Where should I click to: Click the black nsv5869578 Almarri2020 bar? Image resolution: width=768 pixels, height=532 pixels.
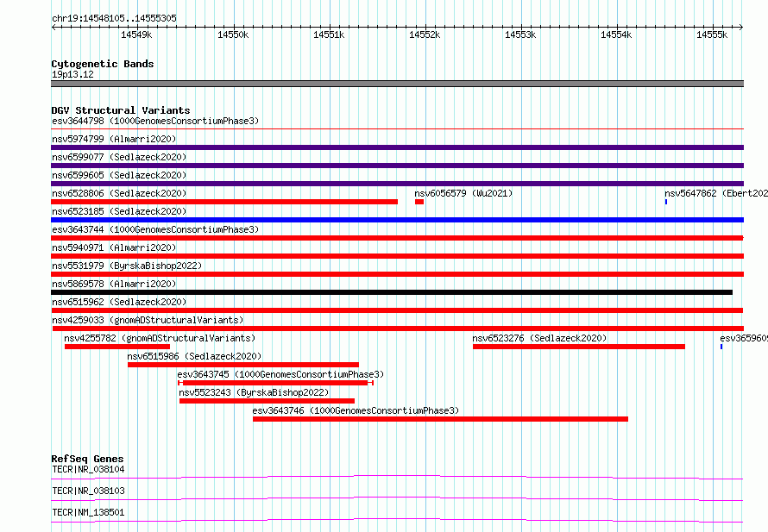coord(392,292)
